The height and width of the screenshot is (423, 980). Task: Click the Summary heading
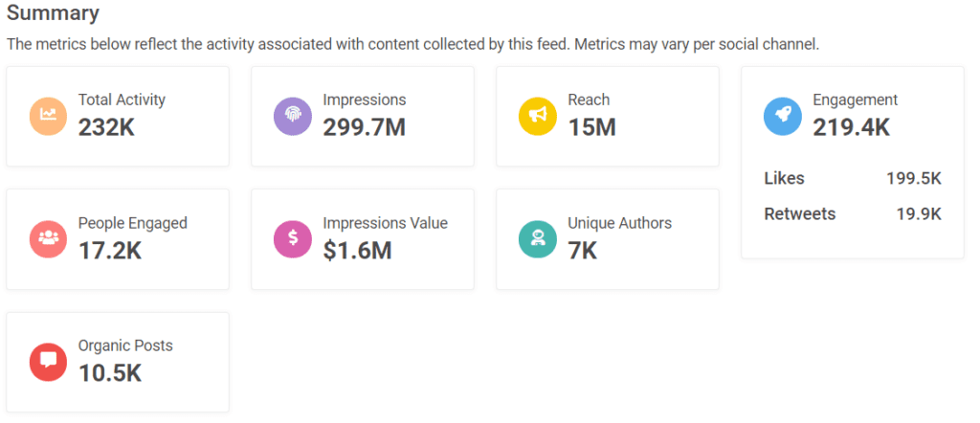pyautogui.click(x=53, y=13)
